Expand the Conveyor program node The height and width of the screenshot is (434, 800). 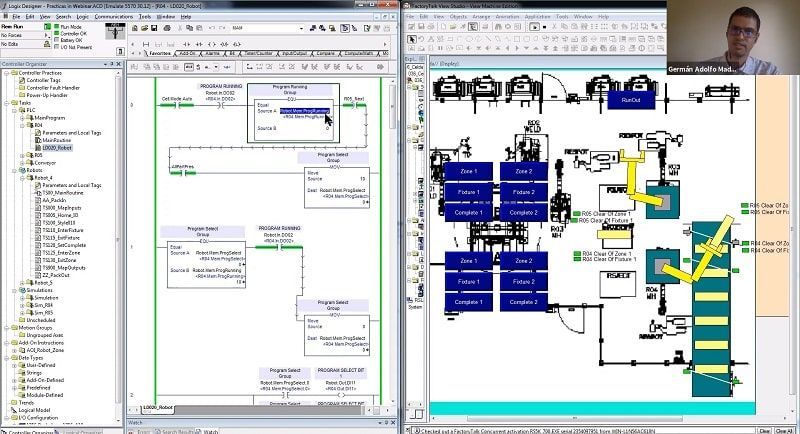click(22, 163)
